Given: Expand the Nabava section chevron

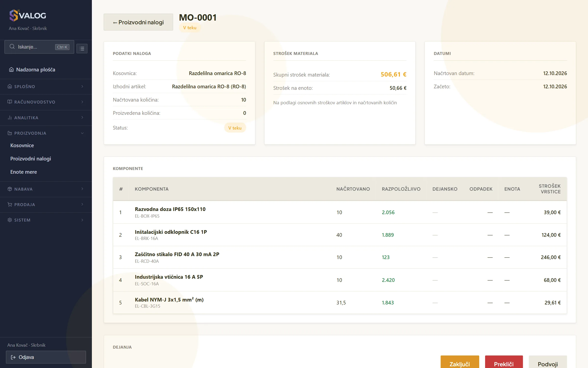Looking at the screenshot, I should tap(82, 189).
